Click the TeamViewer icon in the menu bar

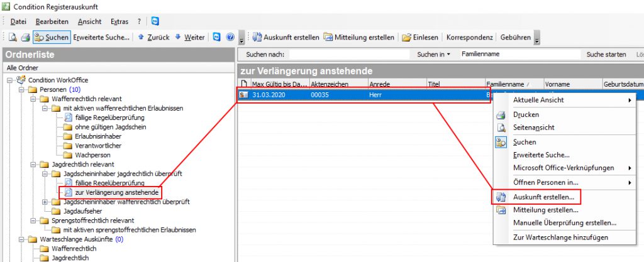coord(155,21)
